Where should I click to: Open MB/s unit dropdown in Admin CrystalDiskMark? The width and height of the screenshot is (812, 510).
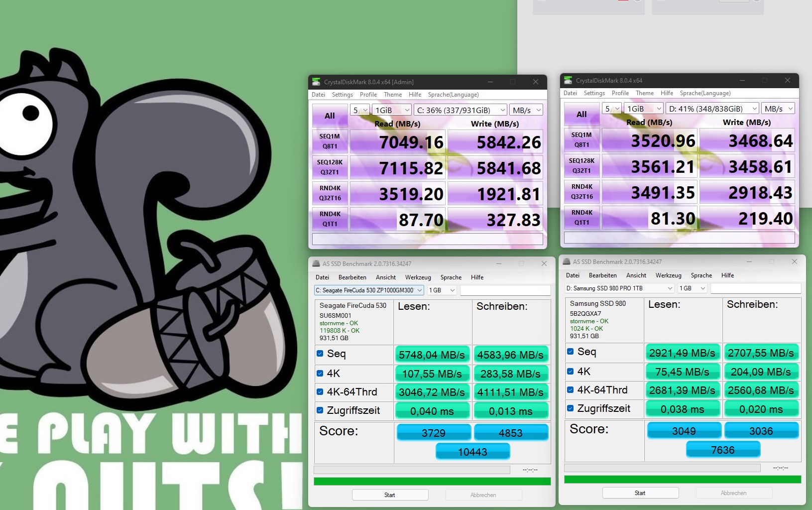(526, 110)
